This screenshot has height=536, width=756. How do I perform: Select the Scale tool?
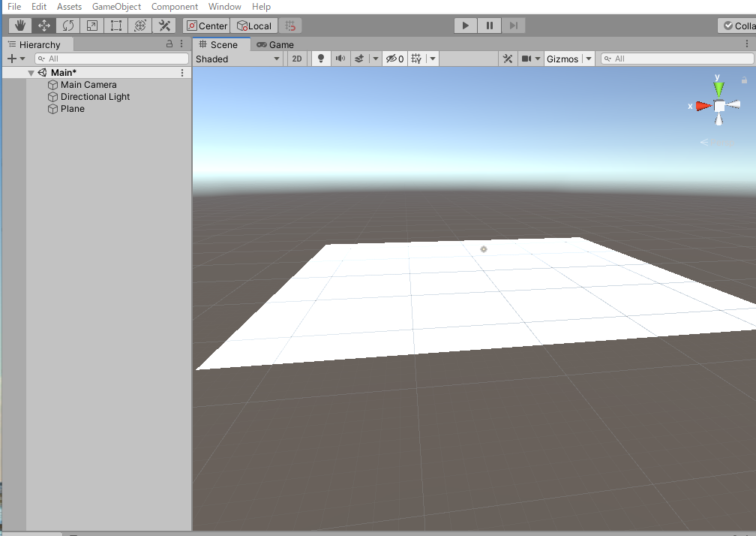pyautogui.click(x=91, y=25)
